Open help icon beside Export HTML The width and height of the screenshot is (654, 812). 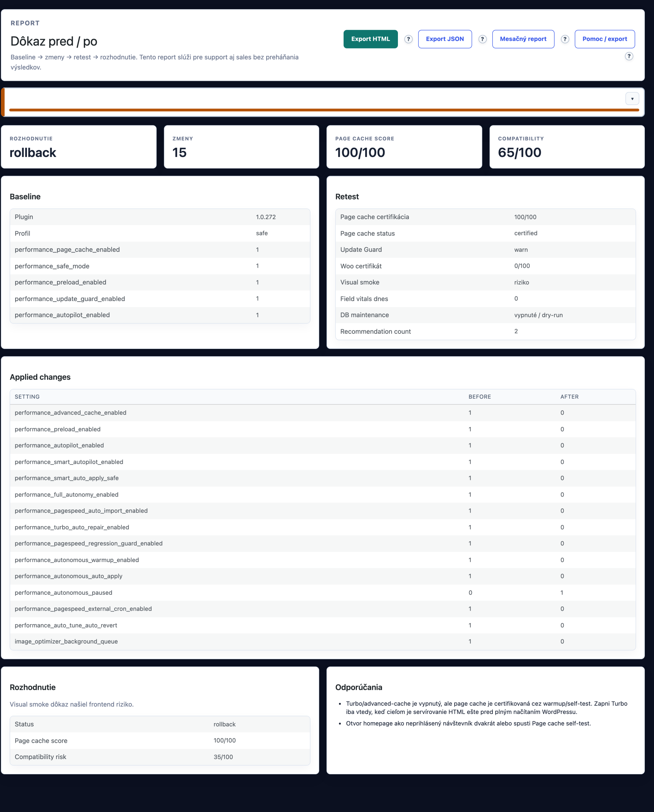pos(408,39)
